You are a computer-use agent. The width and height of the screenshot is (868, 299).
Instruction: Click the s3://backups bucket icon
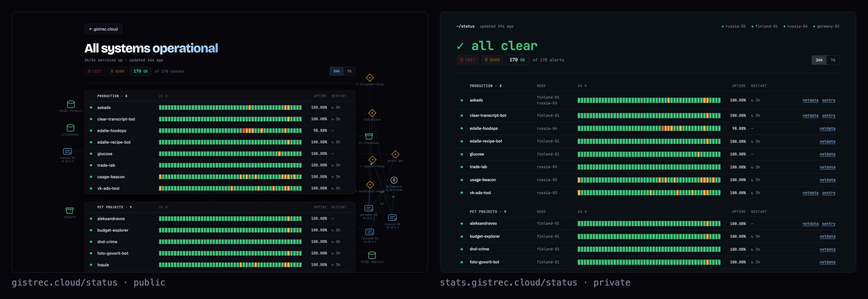[x=369, y=136]
